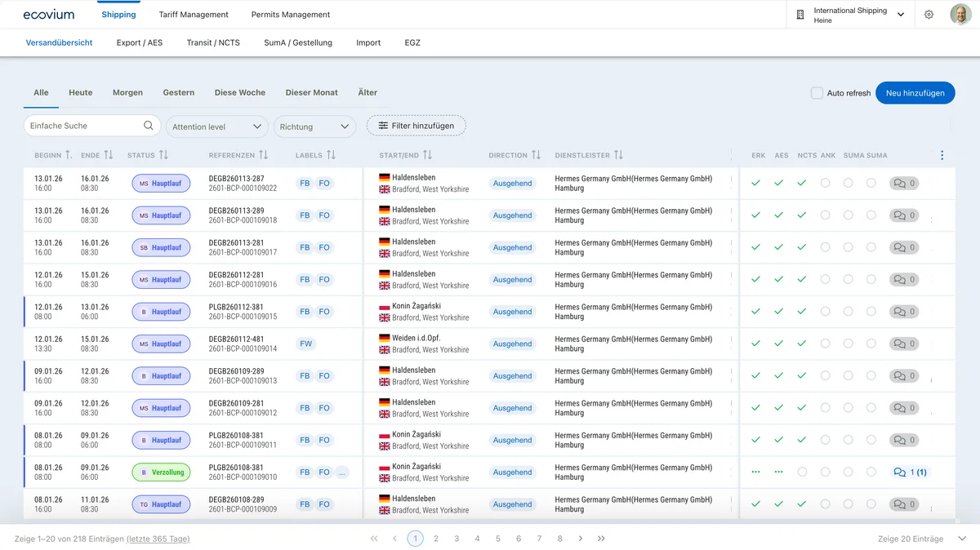
Task: Click the search magnifier icon
Action: click(x=149, y=126)
